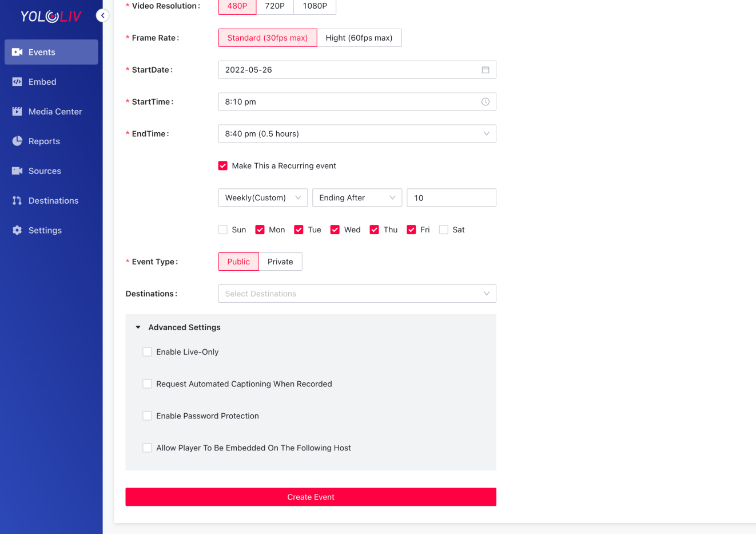Select 720P video resolution

click(x=275, y=6)
